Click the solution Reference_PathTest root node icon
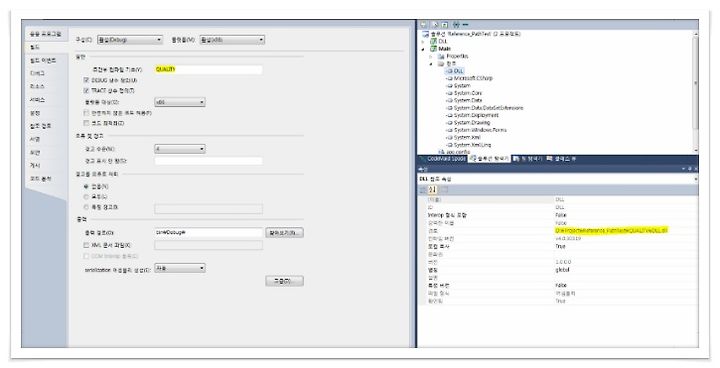 pyautogui.click(x=426, y=34)
